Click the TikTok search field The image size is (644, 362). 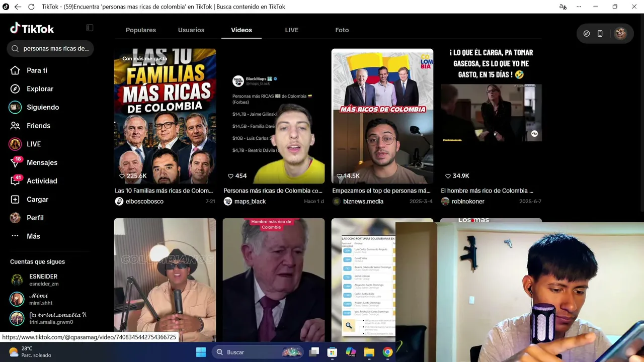tap(50, 49)
